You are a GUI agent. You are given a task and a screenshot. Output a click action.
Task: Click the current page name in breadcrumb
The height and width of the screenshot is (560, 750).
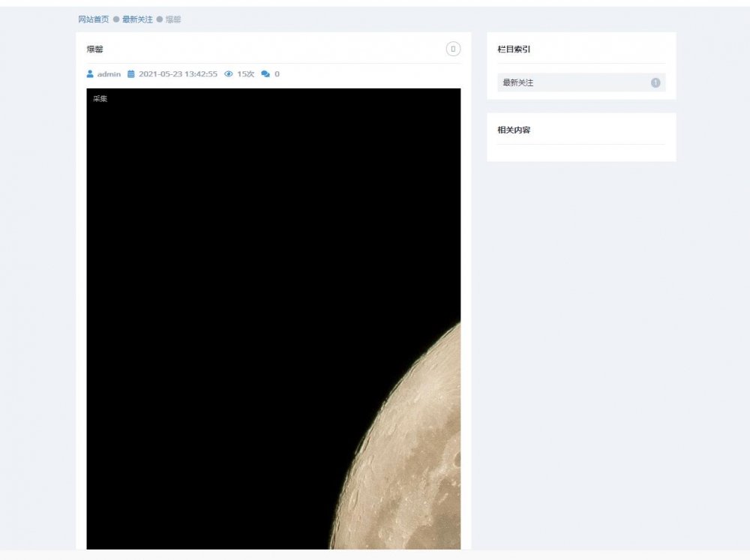(173, 19)
